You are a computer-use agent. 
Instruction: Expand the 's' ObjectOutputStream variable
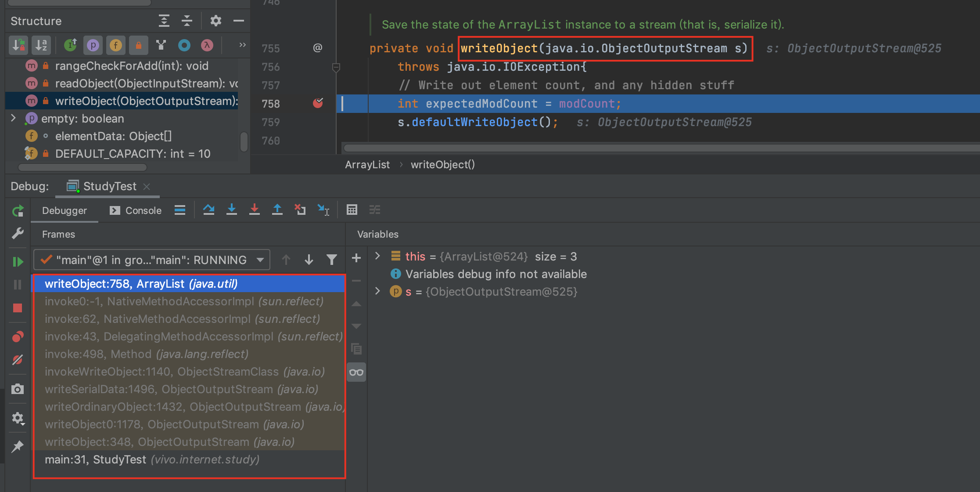point(377,291)
